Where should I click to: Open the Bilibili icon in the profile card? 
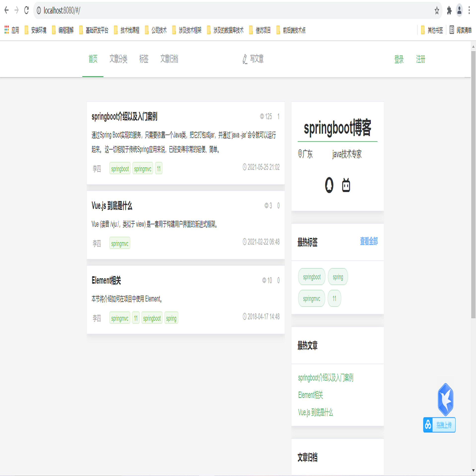346,185
